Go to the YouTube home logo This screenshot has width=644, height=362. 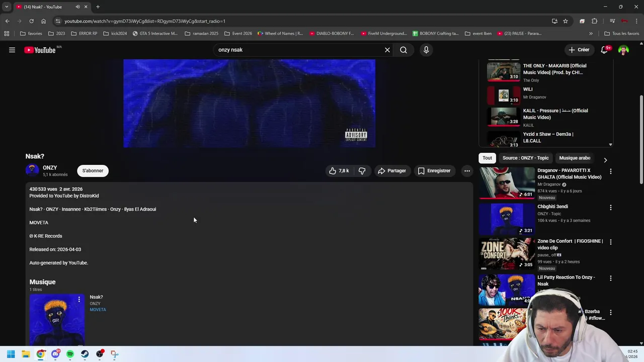pyautogui.click(x=40, y=50)
